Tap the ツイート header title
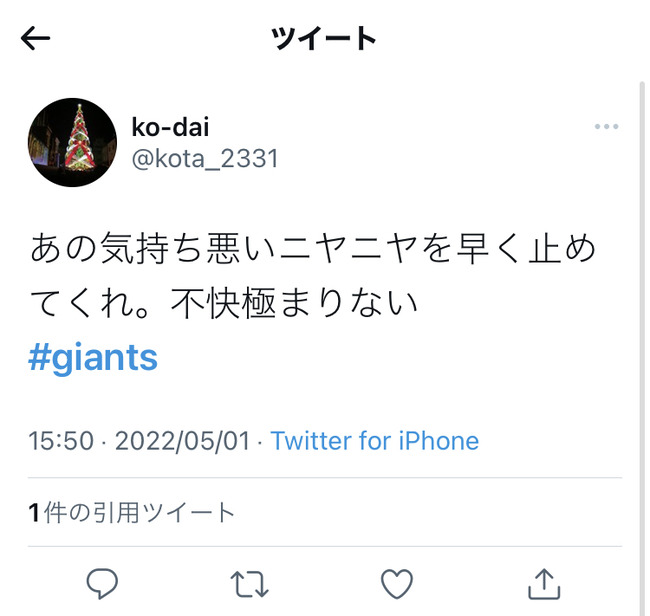Screen dimensions: 650x616 324,38
